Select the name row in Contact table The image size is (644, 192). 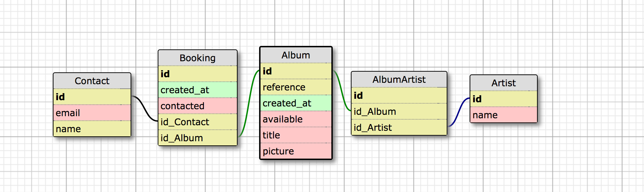[92, 129]
